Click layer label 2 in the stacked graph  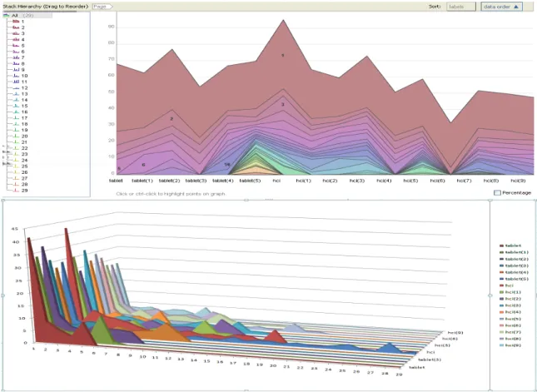coord(172,119)
